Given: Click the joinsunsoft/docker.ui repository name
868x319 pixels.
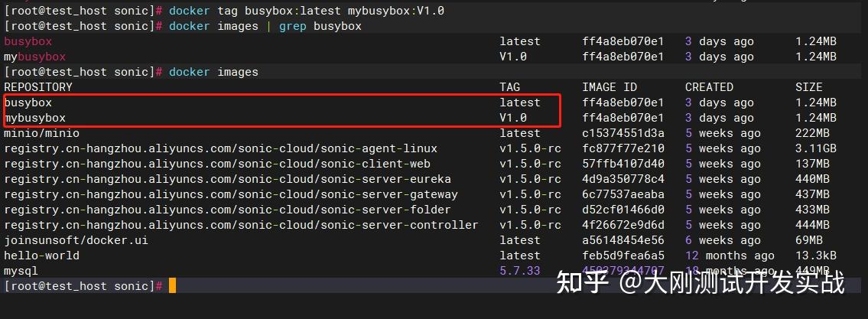Looking at the screenshot, I should 76,240.
